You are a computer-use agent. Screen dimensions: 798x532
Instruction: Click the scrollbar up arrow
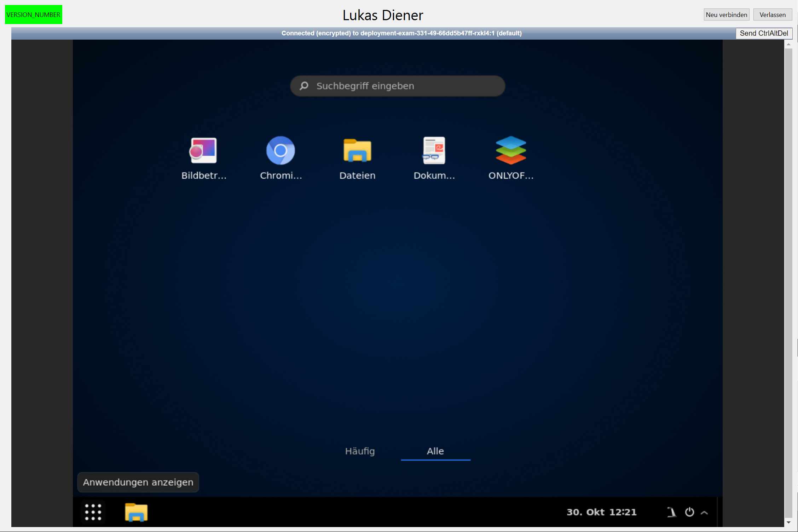[x=788, y=44]
